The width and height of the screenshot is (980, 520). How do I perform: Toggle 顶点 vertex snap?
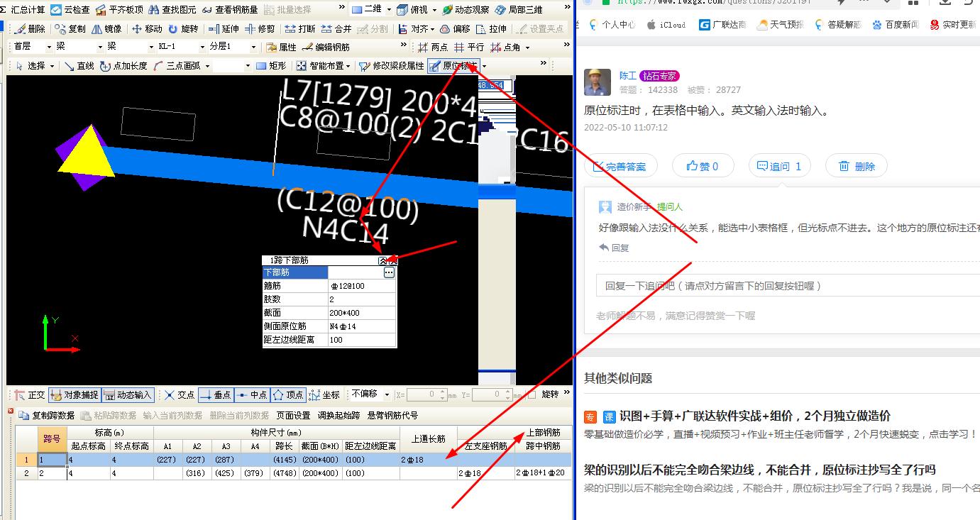287,394
